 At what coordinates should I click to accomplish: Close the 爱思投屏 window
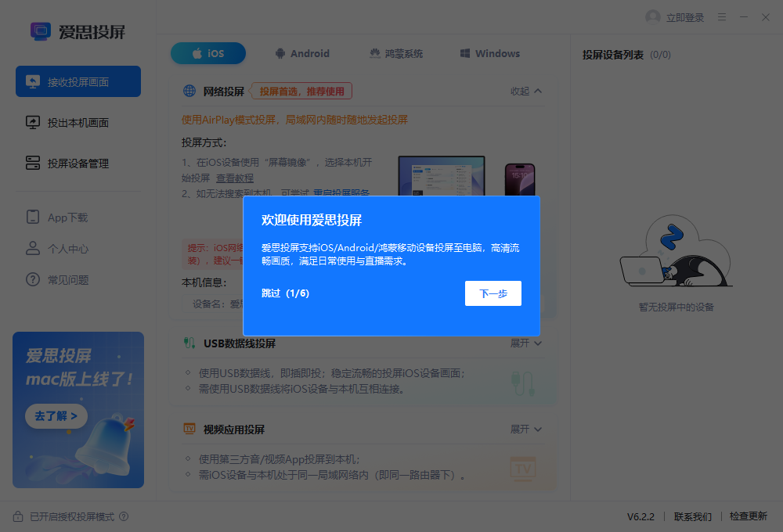point(766,17)
